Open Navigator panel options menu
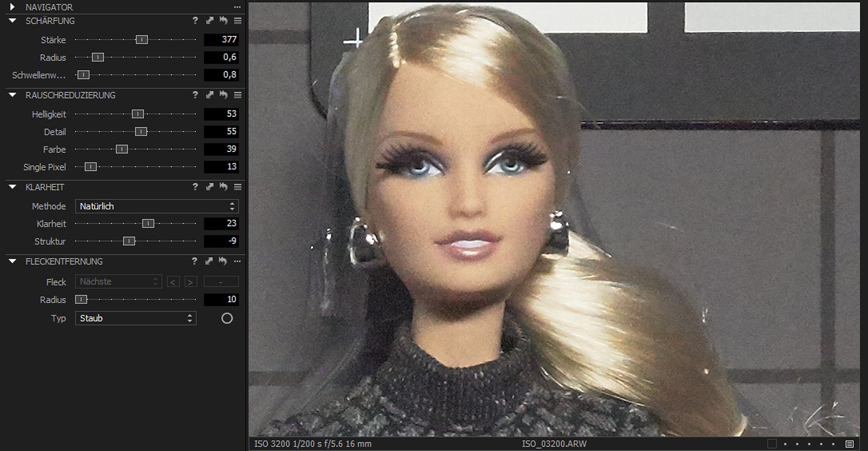This screenshot has height=451, width=868. coord(237,7)
